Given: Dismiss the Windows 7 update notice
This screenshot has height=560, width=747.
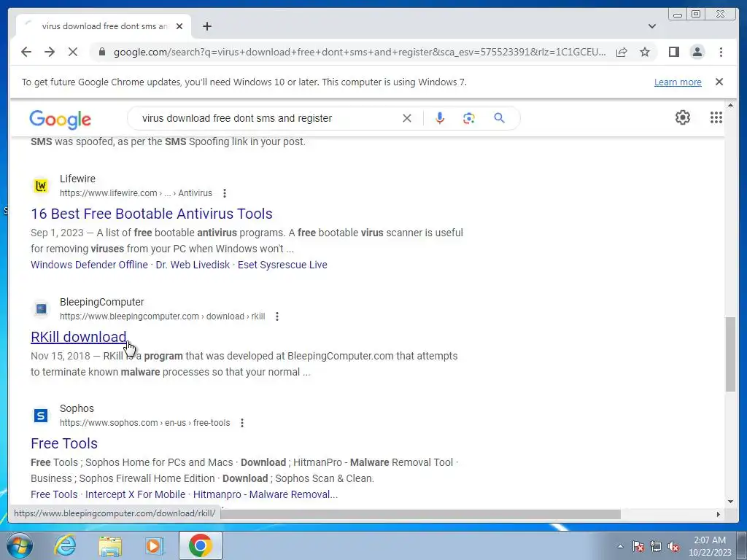Looking at the screenshot, I should (x=719, y=82).
